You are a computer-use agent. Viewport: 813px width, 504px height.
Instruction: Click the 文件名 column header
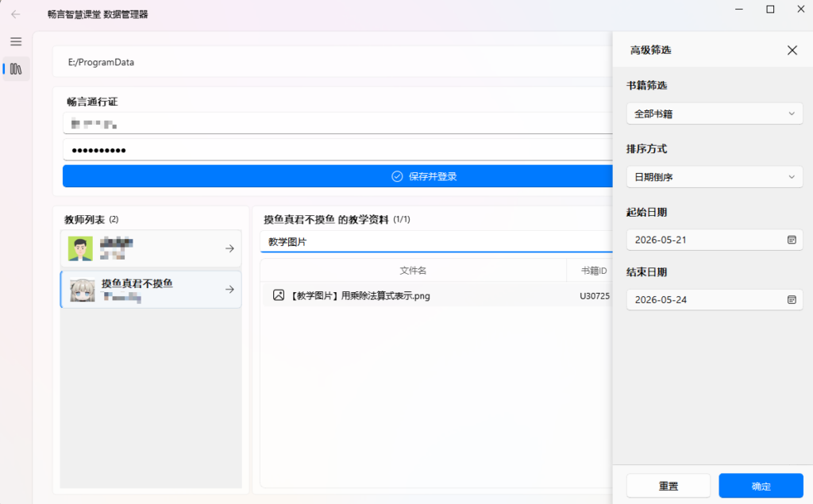pos(413,270)
